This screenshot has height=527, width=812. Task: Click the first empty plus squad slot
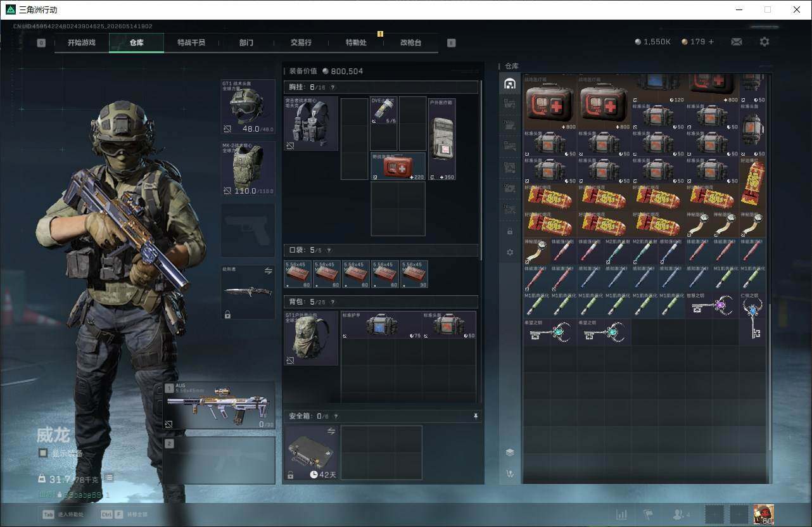715,515
